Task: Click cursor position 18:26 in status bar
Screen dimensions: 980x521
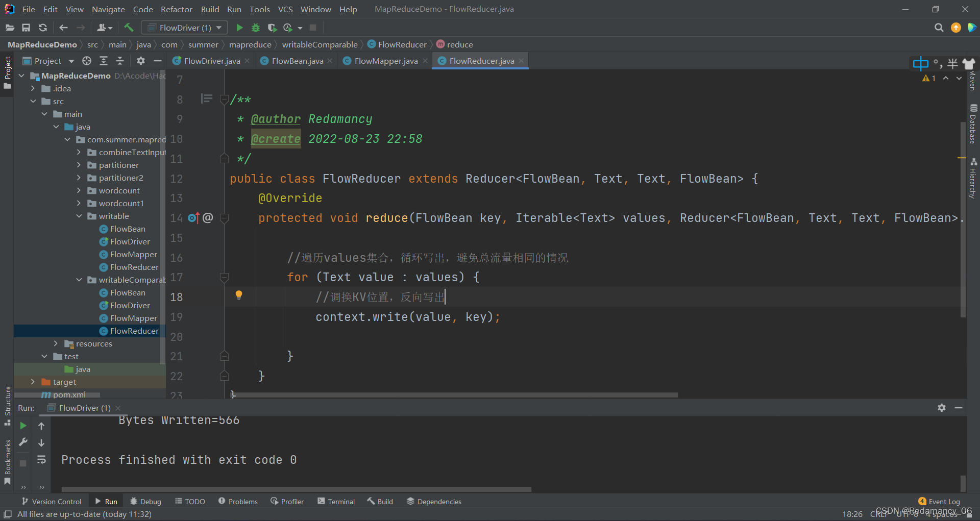Action: pyautogui.click(x=852, y=514)
